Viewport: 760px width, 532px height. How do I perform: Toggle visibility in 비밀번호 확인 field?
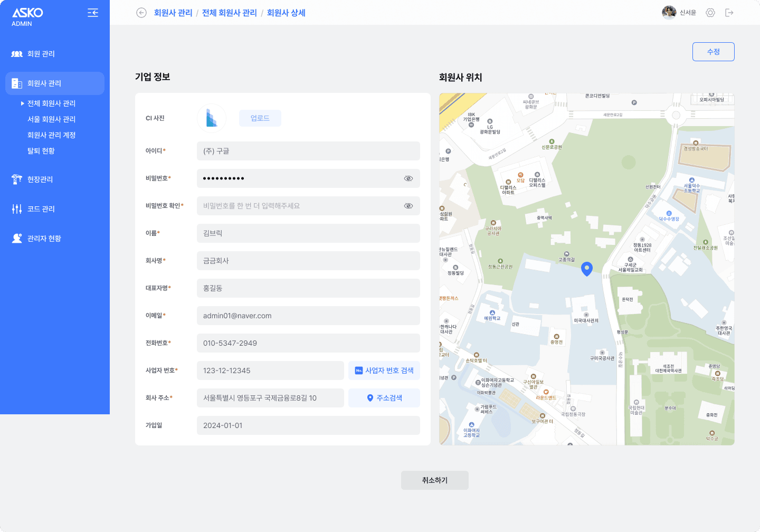tap(408, 206)
